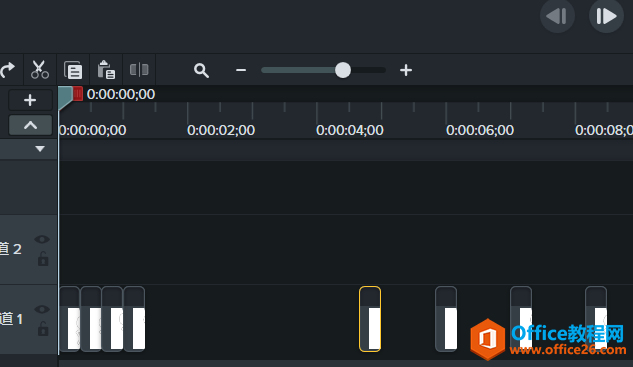This screenshot has width=633, height=367.
Task: Click the timeline zoom magnifier icon
Action: 201,70
